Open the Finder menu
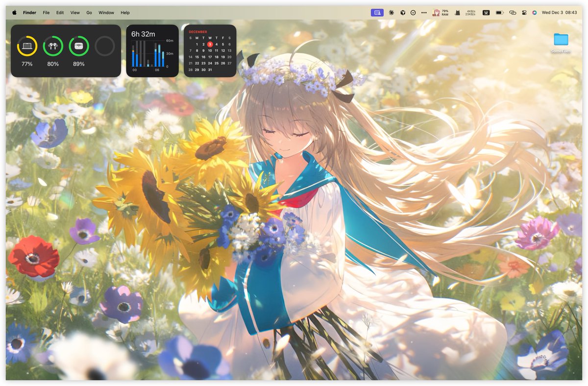The width and height of the screenshot is (588, 386). point(29,13)
